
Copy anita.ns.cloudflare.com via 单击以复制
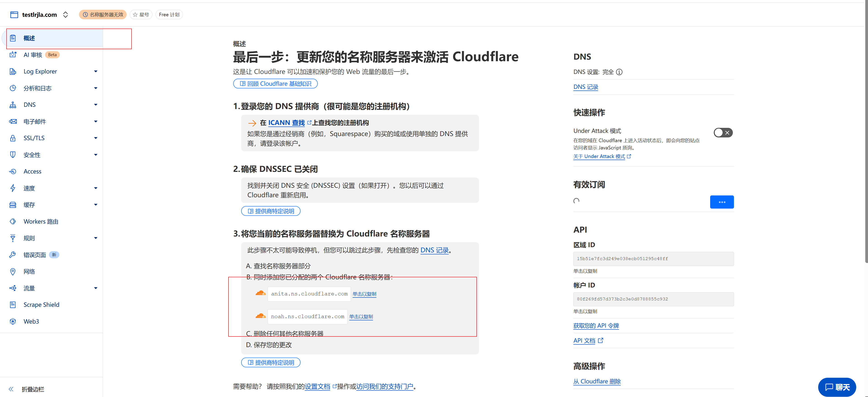(364, 294)
